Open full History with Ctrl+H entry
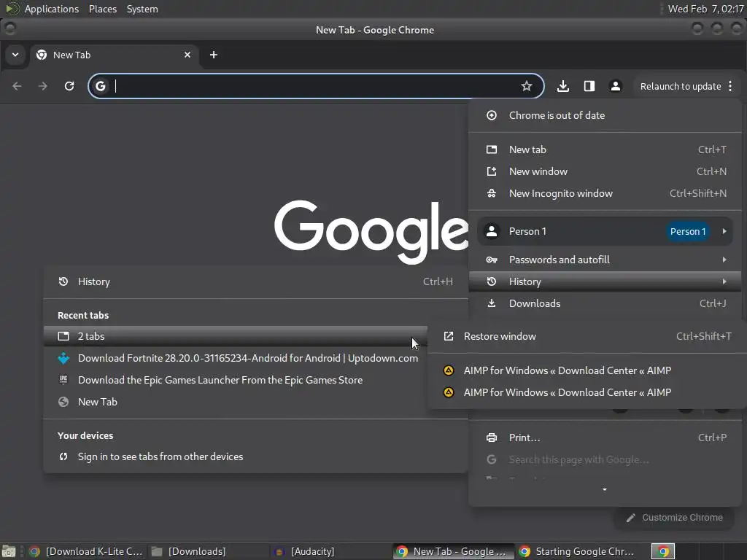The height and width of the screenshot is (560, 747). (x=255, y=282)
